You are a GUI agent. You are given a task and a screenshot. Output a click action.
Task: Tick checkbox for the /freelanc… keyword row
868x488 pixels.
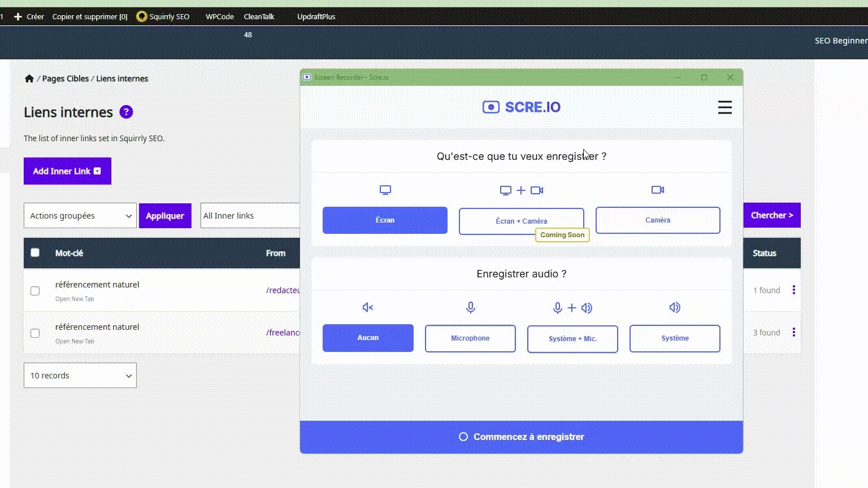(35, 333)
